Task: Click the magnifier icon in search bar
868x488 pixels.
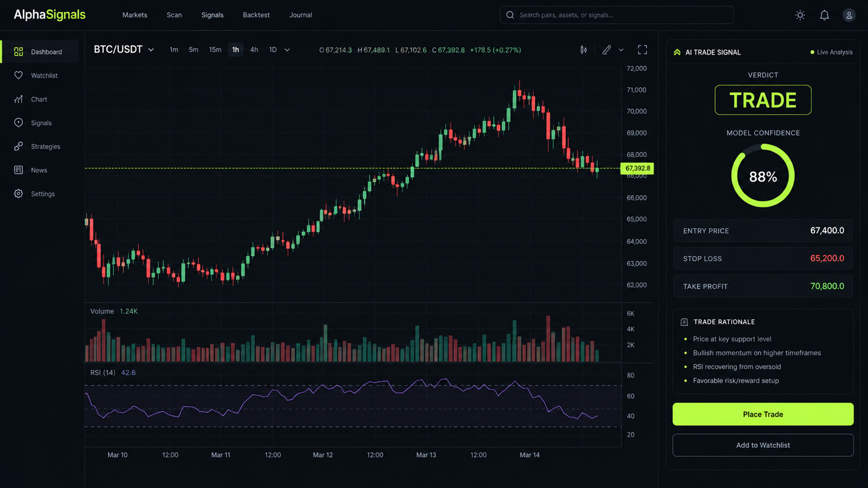Action: (x=510, y=15)
